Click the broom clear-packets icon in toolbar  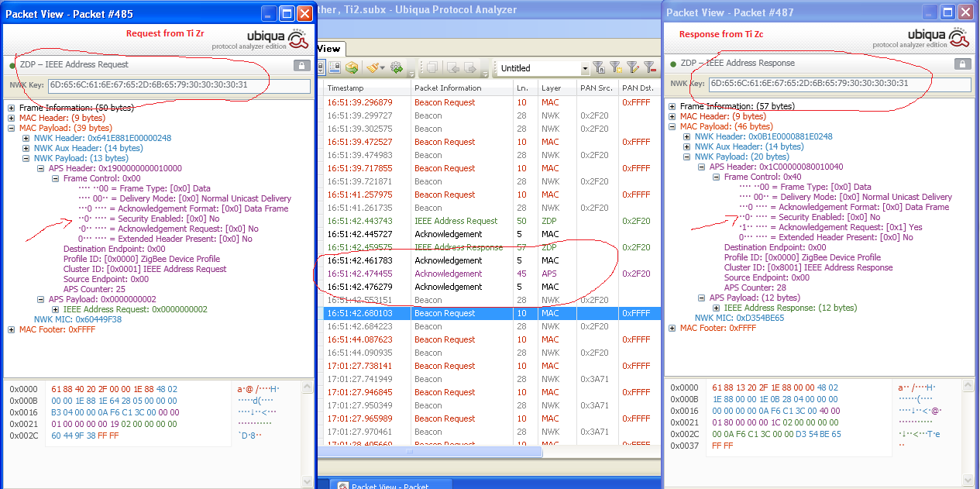point(373,68)
